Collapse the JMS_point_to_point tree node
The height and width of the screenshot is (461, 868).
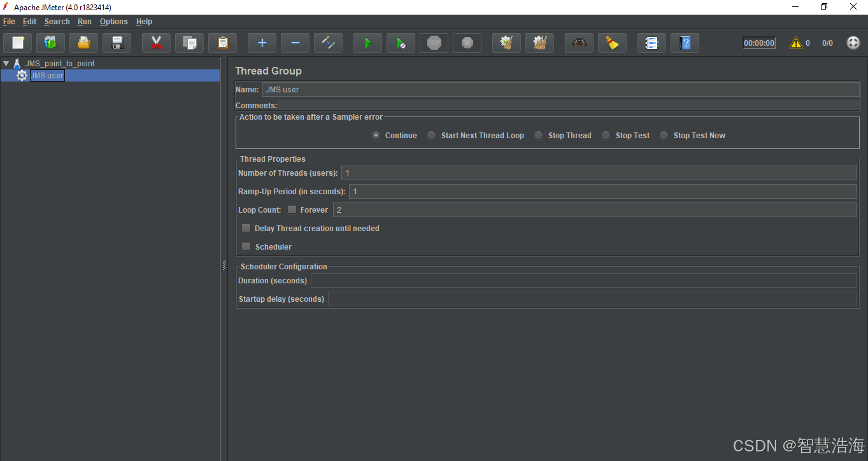click(6, 64)
